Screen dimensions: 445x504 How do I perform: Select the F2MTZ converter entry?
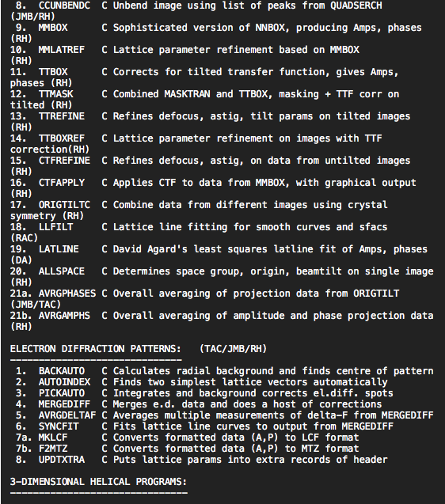tap(53, 449)
